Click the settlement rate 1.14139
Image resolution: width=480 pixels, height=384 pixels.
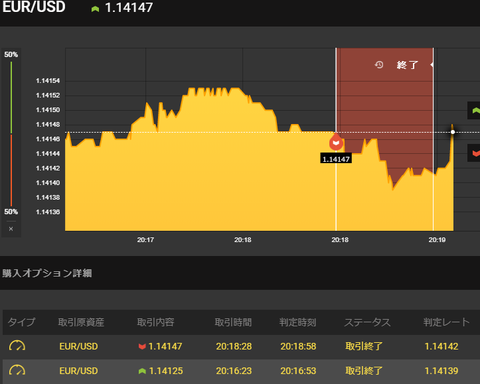(442, 371)
